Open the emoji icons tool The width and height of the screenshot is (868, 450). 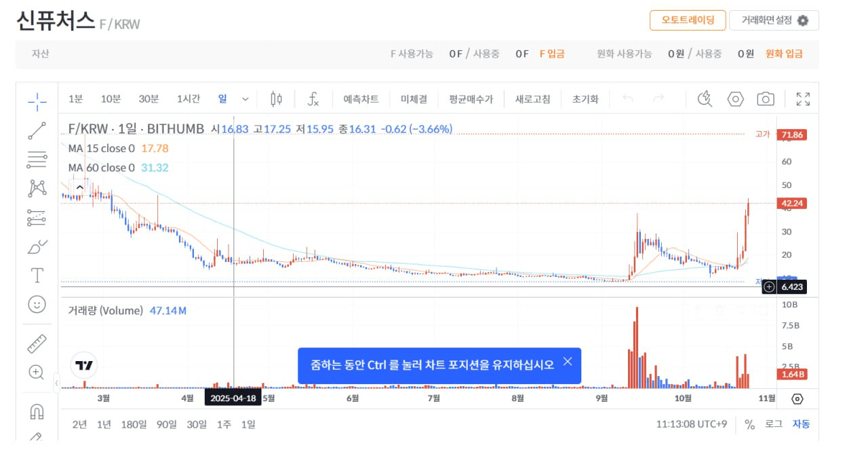tap(37, 304)
